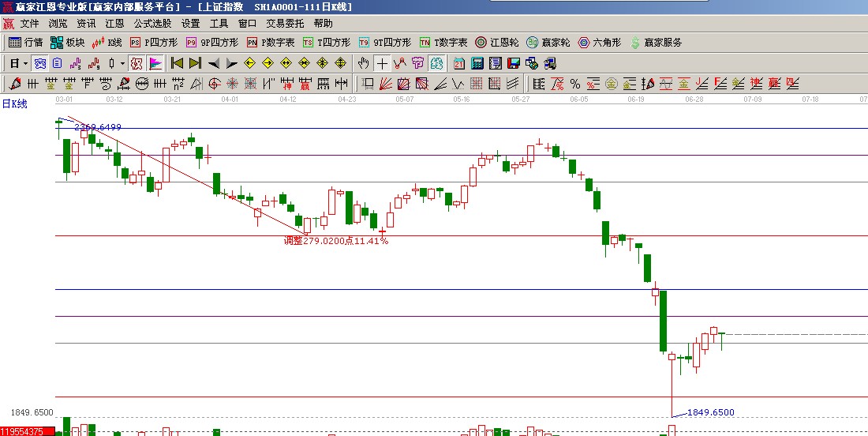Viewport: 868px width, 436px height.
Task: Open the 交易委托 menu
Action: [x=285, y=24]
